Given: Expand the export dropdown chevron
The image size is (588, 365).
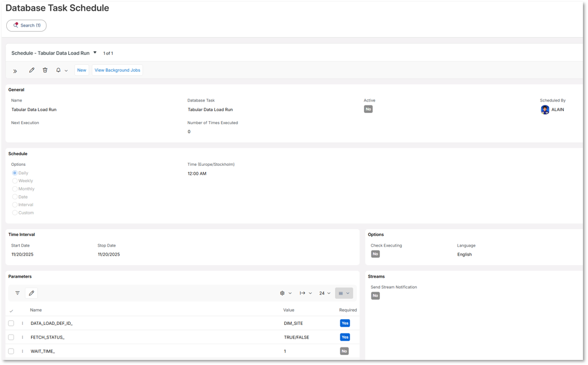Looking at the screenshot, I should [310, 293].
